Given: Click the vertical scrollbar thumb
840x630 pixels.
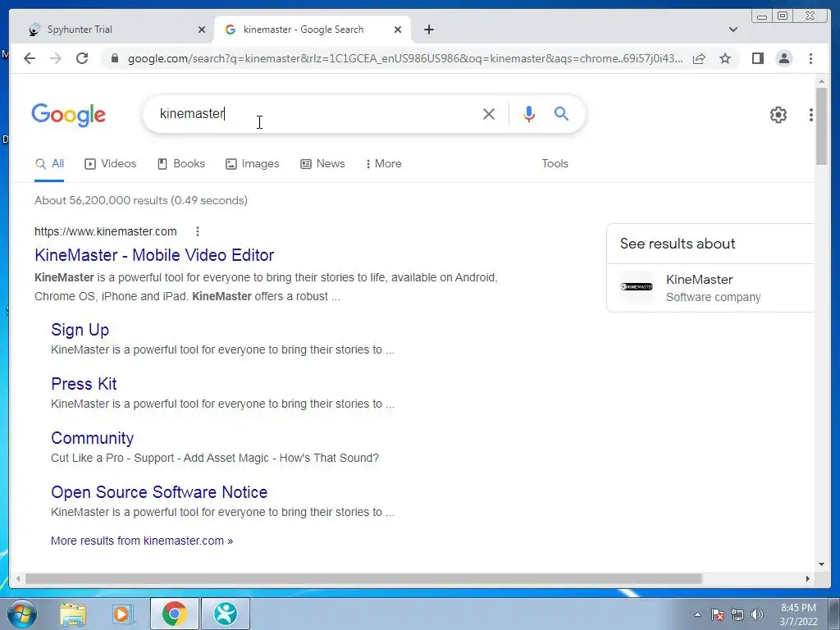Looking at the screenshot, I should tap(821, 126).
